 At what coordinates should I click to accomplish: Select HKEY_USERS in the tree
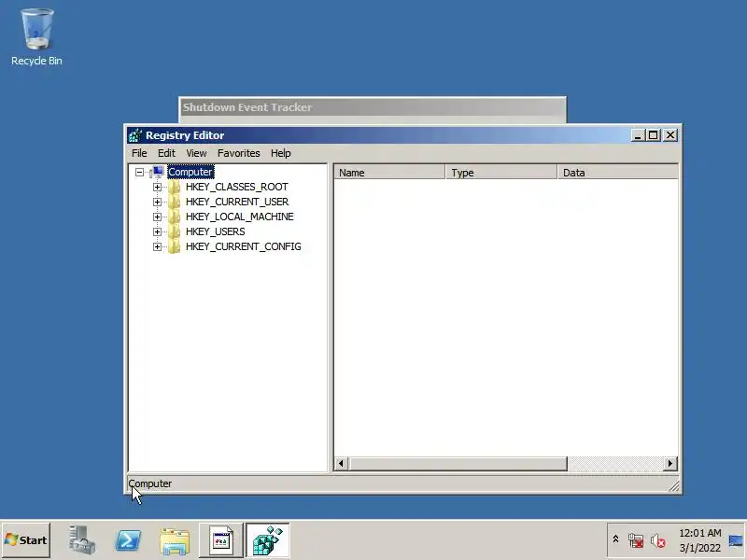[x=216, y=231]
